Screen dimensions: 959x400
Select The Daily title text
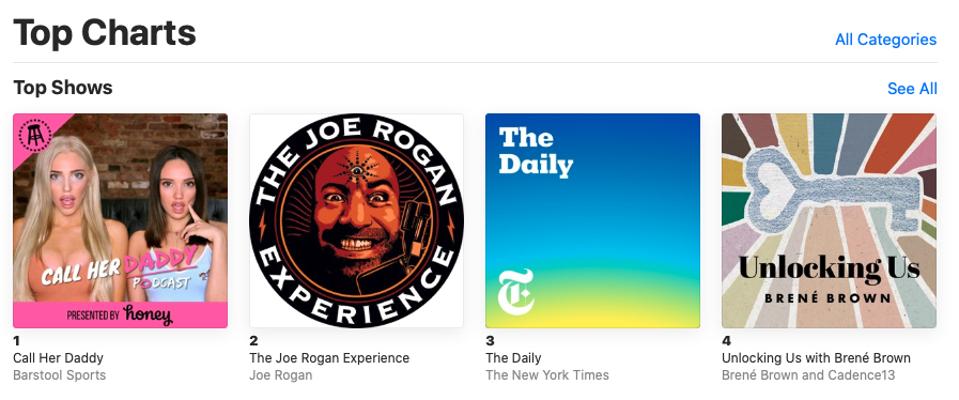click(513, 358)
